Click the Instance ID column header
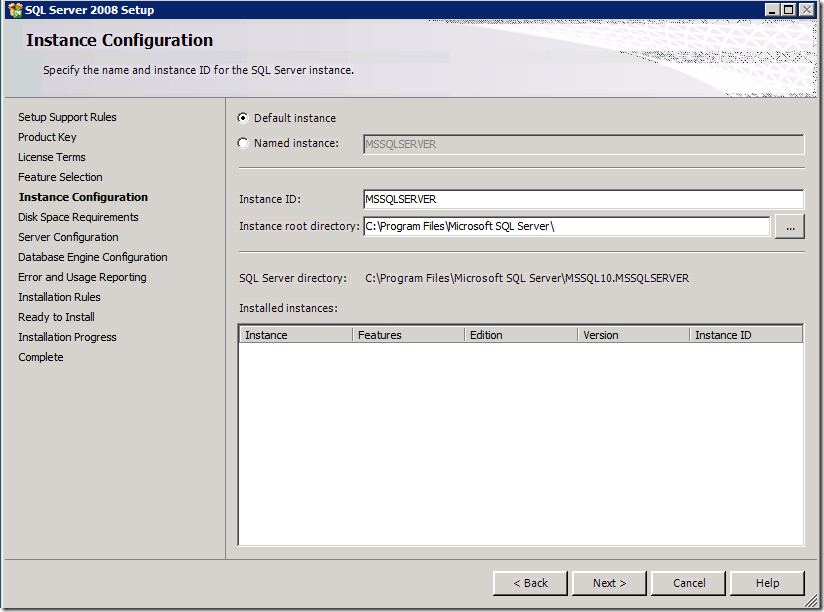824x612 pixels. (x=746, y=335)
